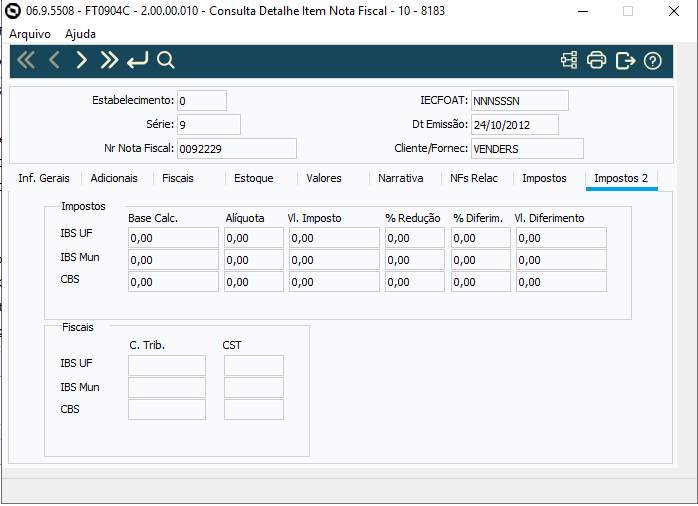698x506 pixels.
Task: Click CBS % Redução field
Action: tap(415, 282)
